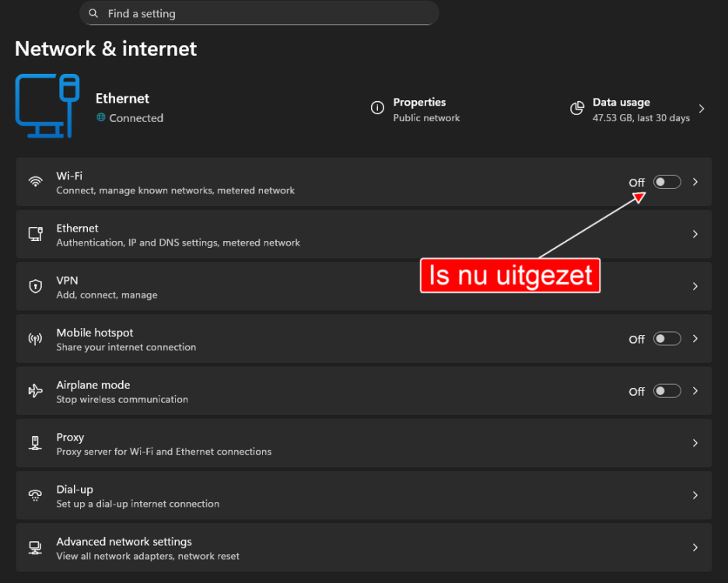Click the Advanced network settings adapter icon

[35, 547]
